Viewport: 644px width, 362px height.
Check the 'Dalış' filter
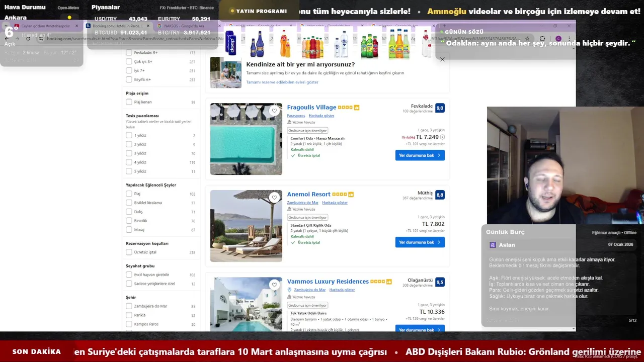[x=129, y=212]
